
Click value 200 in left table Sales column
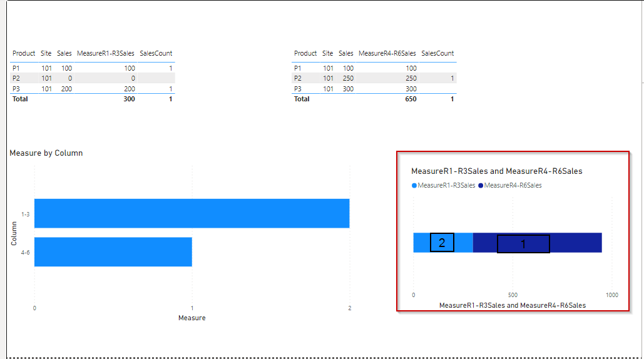[x=66, y=89]
